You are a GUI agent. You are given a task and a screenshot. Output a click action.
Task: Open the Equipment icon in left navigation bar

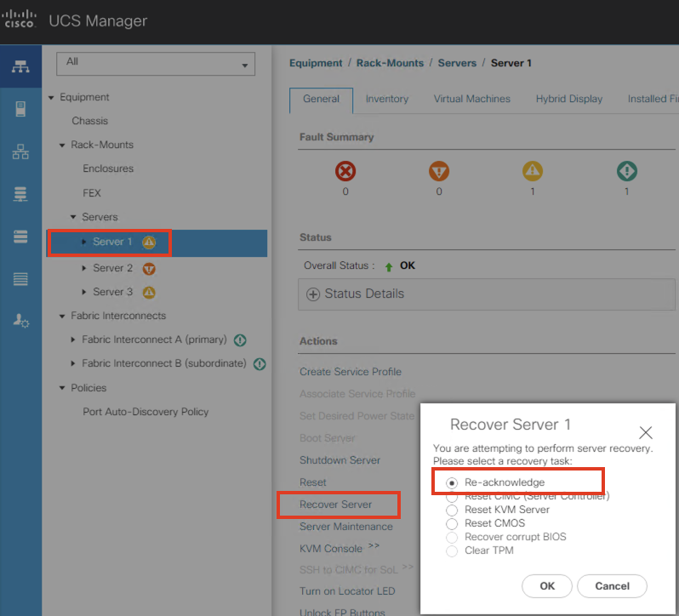[20, 67]
